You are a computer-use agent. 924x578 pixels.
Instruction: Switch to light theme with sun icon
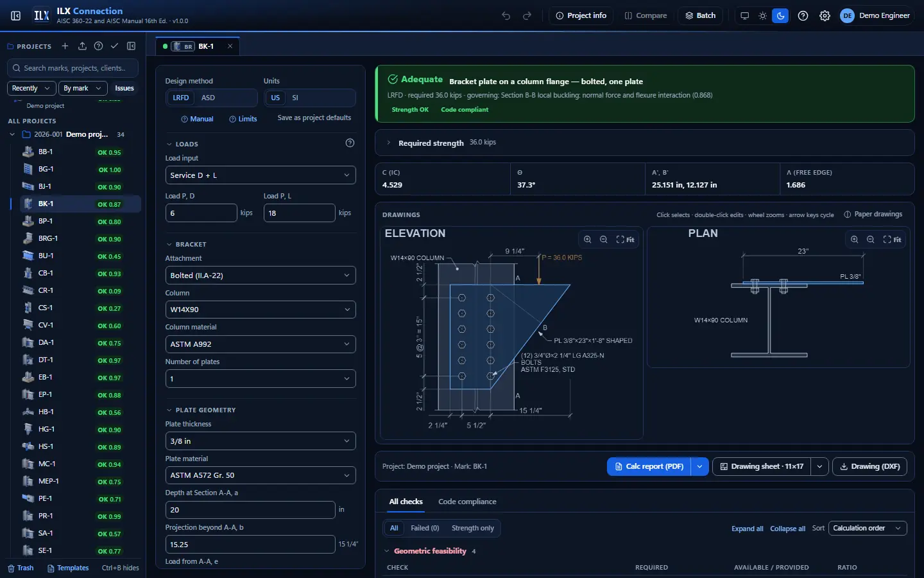pyautogui.click(x=762, y=15)
